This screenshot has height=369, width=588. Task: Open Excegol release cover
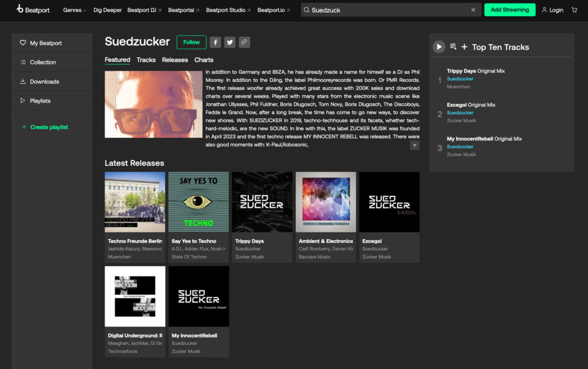pyautogui.click(x=389, y=202)
